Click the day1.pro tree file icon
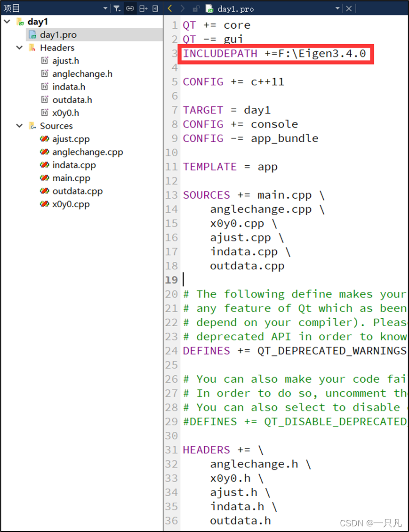Viewport: 409px width, 532px height. coord(32,35)
